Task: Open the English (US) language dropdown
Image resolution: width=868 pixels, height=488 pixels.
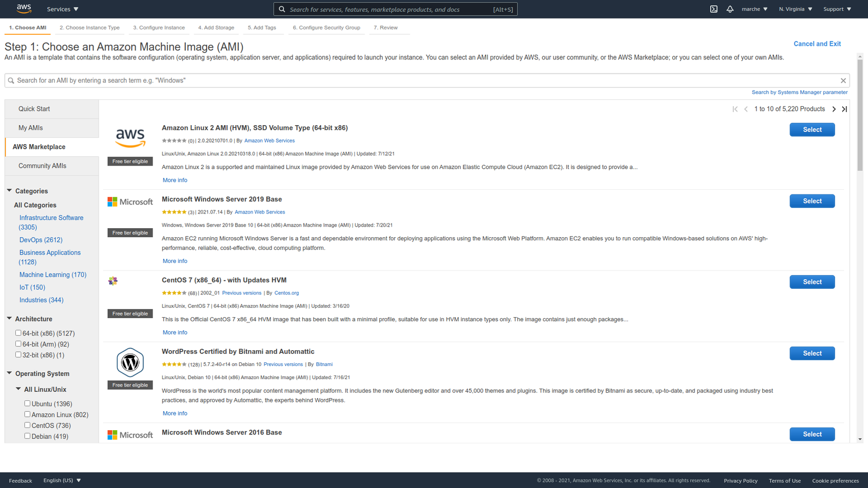Action: pyautogui.click(x=62, y=480)
